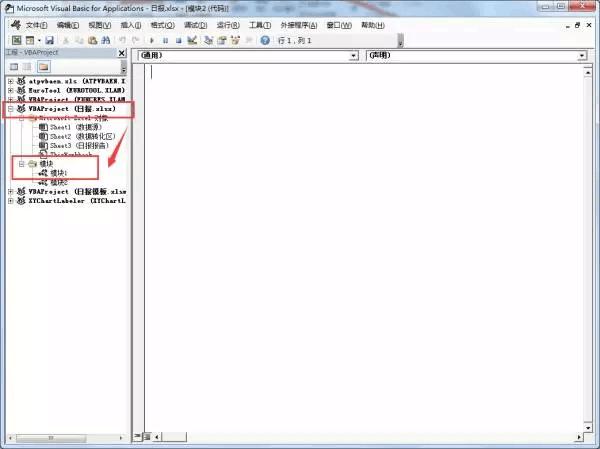
Task: Click the Reset stop icon
Action: [178, 40]
